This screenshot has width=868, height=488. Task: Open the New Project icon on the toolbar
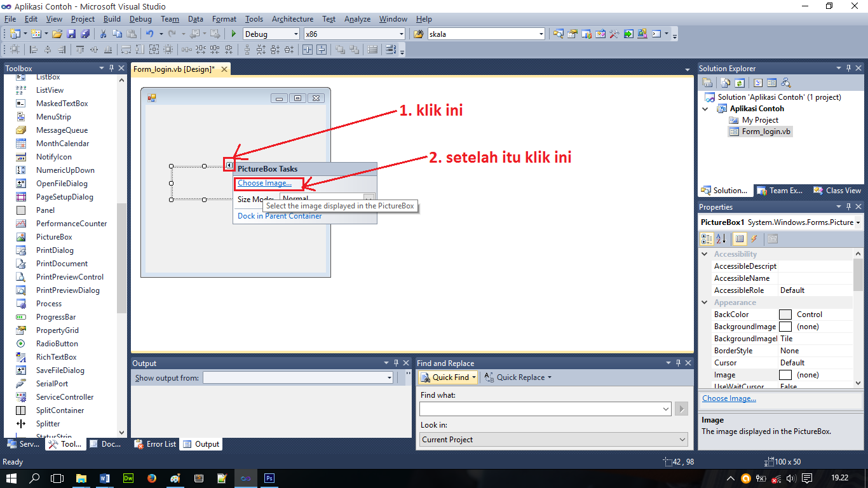[x=14, y=33]
